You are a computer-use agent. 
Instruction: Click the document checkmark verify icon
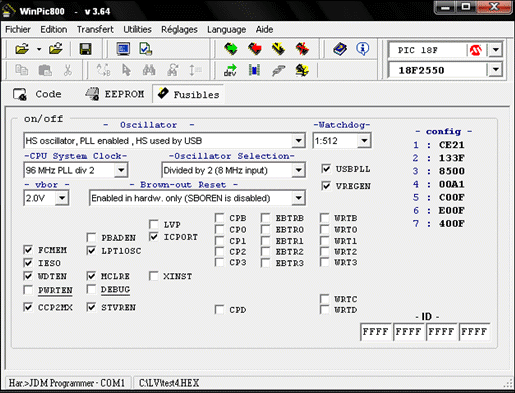146,49
